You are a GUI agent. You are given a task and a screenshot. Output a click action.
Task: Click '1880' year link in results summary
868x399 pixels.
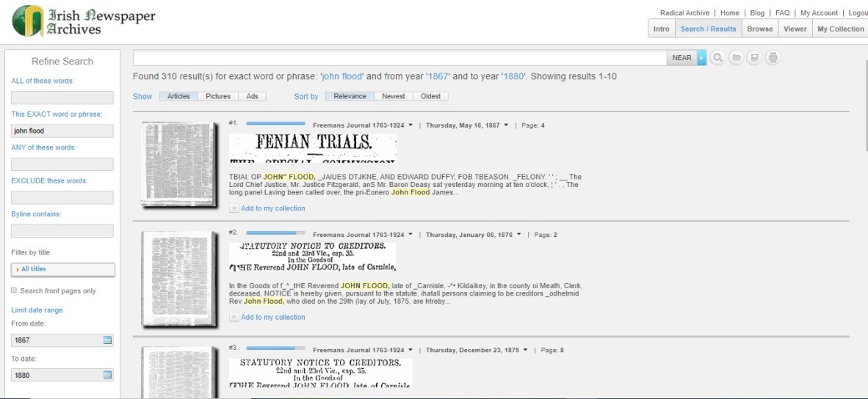tap(513, 77)
